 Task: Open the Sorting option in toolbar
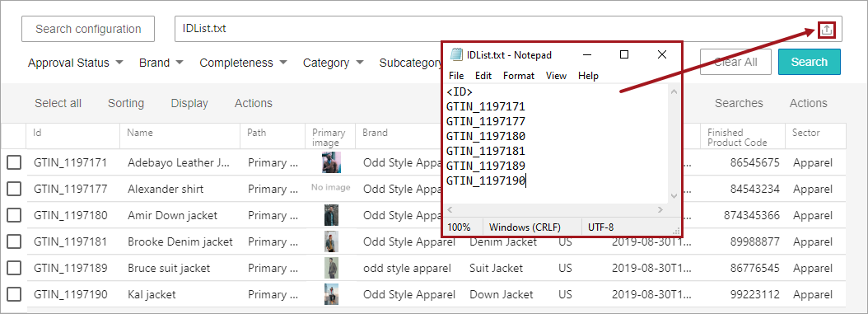pos(126,103)
